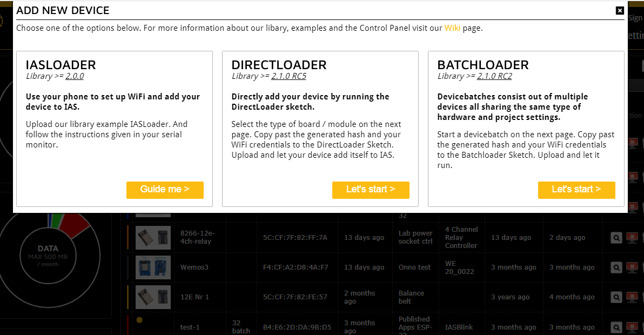Click red monitor icon in test-1 row

click(x=632, y=327)
